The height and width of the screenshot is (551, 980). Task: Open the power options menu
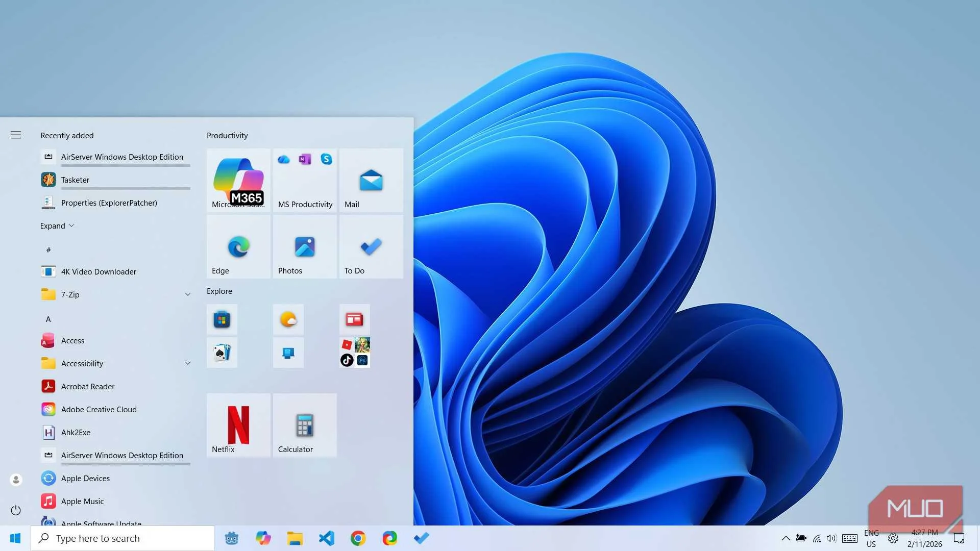pyautogui.click(x=16, y=510)
